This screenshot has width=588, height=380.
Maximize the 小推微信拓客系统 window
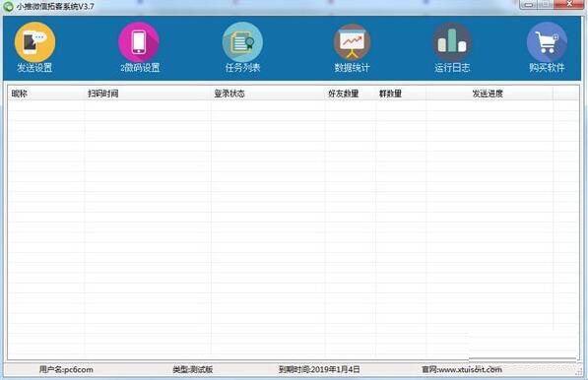point(546,5)
